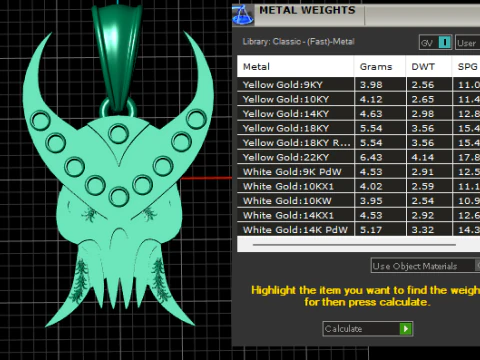This screenshot has height=360, width=480.
Task: Click the Library: Classic-(Fast)-Metal label
Action: (x=298, y=42)
